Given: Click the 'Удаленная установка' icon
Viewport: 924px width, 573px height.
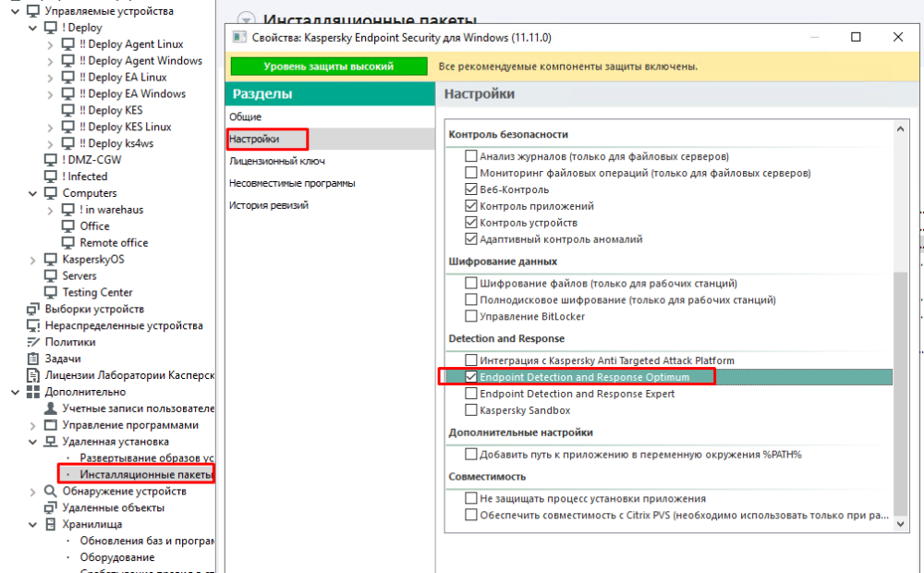Looking at the screenshot, I should coord(51,442).
